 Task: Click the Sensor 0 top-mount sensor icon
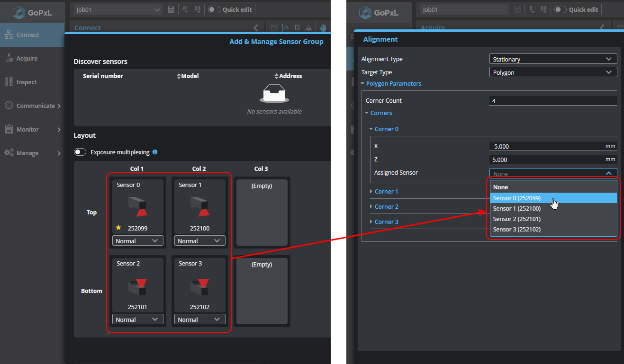tap(138, 205)
